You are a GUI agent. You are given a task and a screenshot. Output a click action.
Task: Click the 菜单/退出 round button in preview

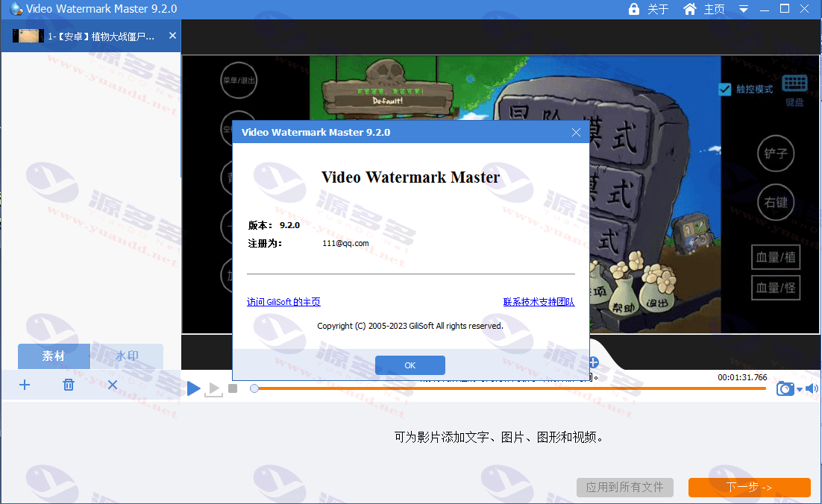239,81
